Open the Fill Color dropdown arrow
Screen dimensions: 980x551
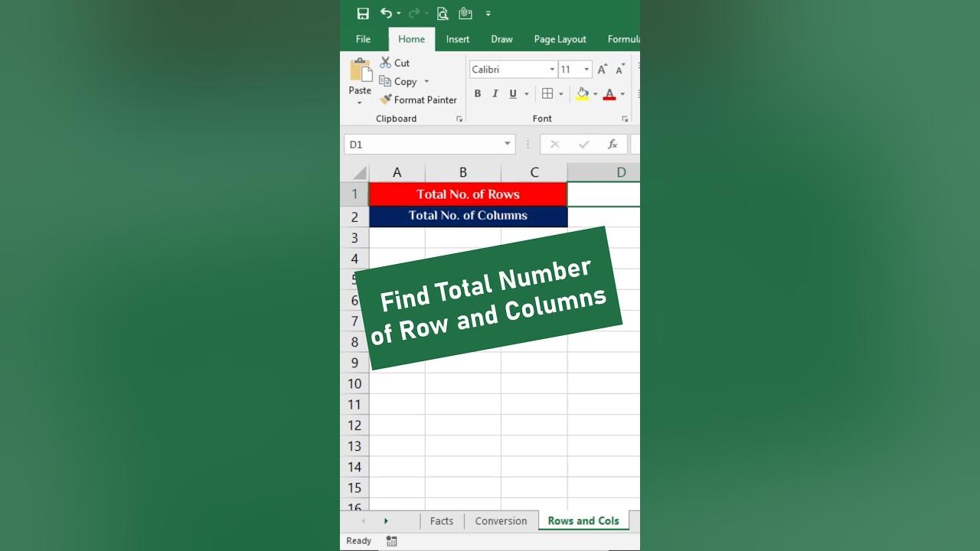point(596,94)
